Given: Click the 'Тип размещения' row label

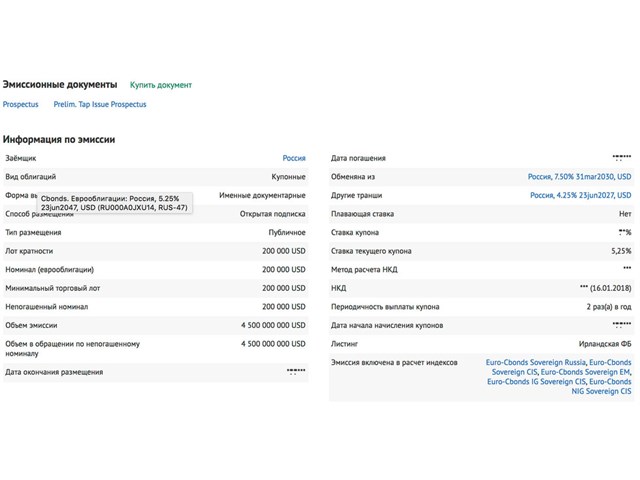Looking at the screenshot, I should (x=33, y=232).
